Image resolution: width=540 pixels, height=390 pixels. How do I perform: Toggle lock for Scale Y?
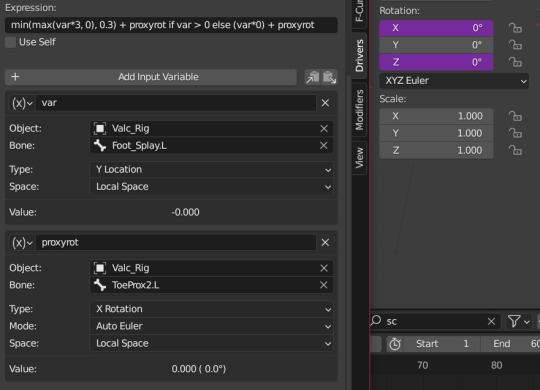(x=515, y=133)
